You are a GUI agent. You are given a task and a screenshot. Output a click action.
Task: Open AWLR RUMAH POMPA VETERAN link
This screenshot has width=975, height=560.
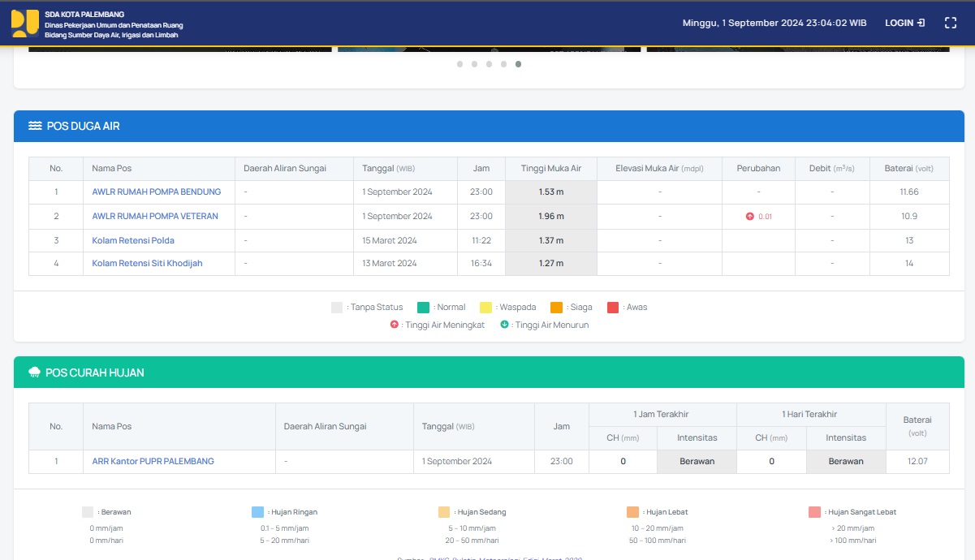click(154, 217)
